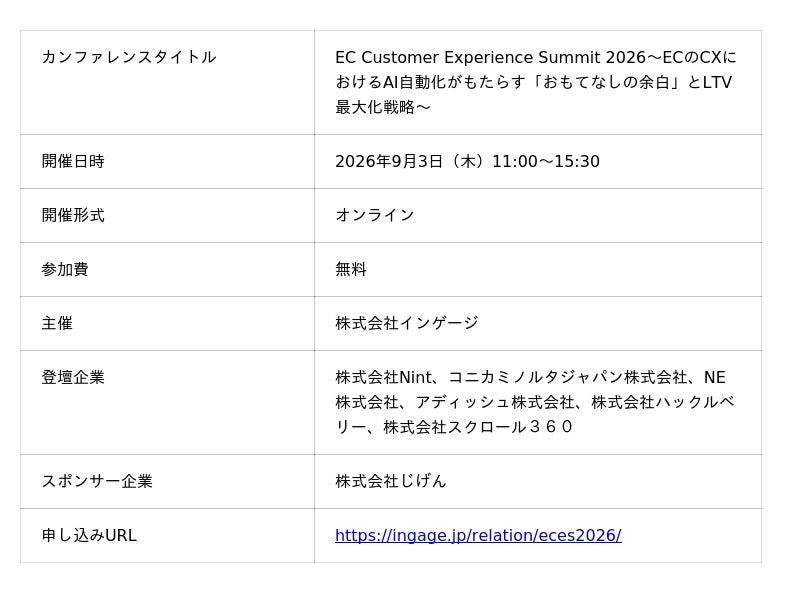The height and width of the screenshot is (593, 800).
Task: Click the 無料 value cell
Action: pos(538,269)
